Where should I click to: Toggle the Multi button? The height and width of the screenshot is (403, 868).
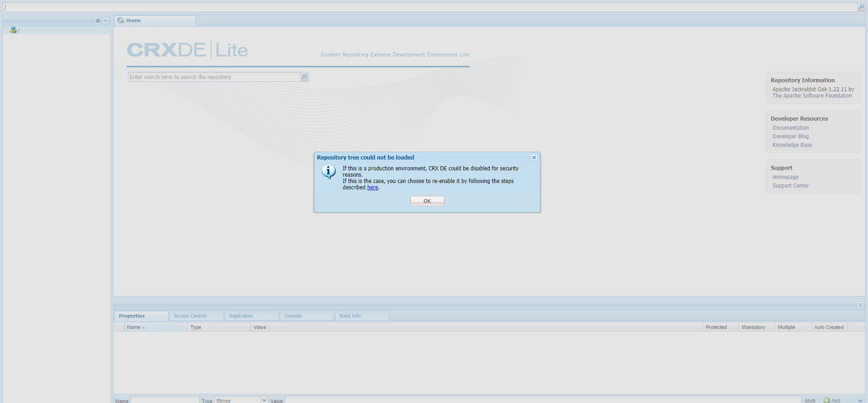click(810, 400)
